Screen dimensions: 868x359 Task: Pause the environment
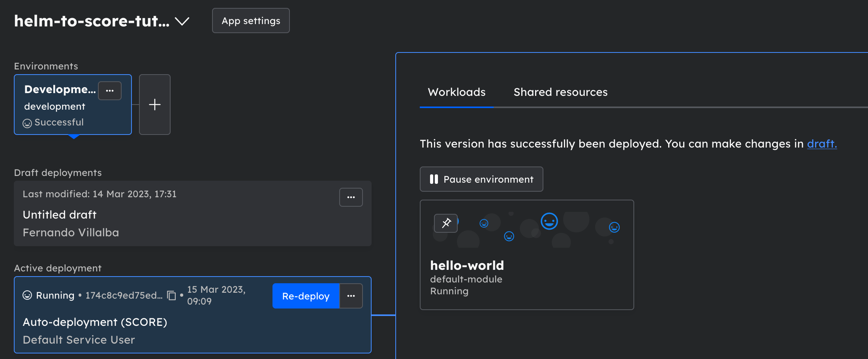(481, 179)
